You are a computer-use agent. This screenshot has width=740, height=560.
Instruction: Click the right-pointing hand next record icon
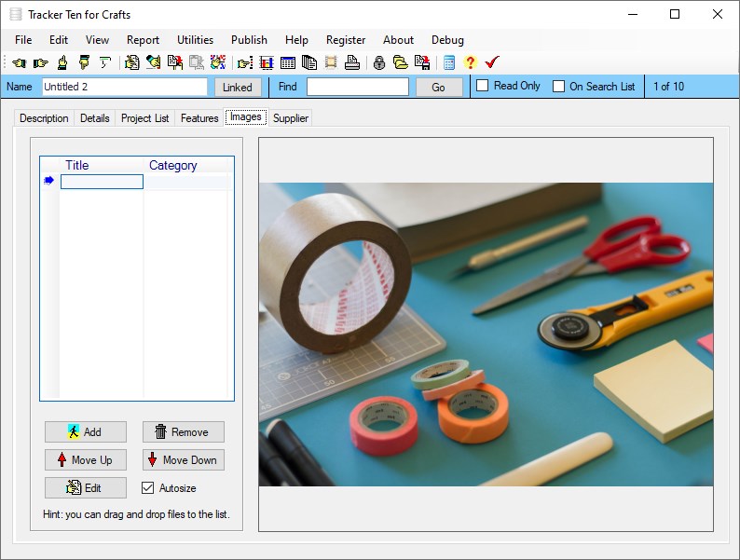click(x=40, y=62)
